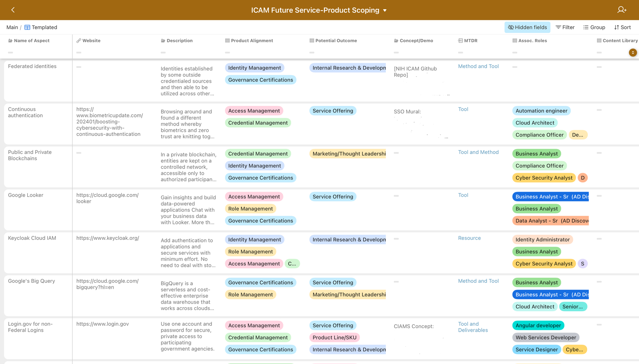Open Login.gov for non-Federal Logins record
Image resolution: width=639 pixels, height=364 pixels.
[x=30, y=327]
